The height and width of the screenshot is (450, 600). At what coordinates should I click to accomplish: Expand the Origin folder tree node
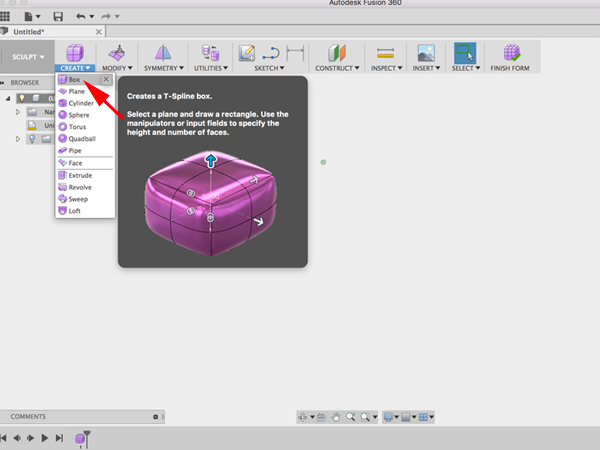(x=18, y=139)
